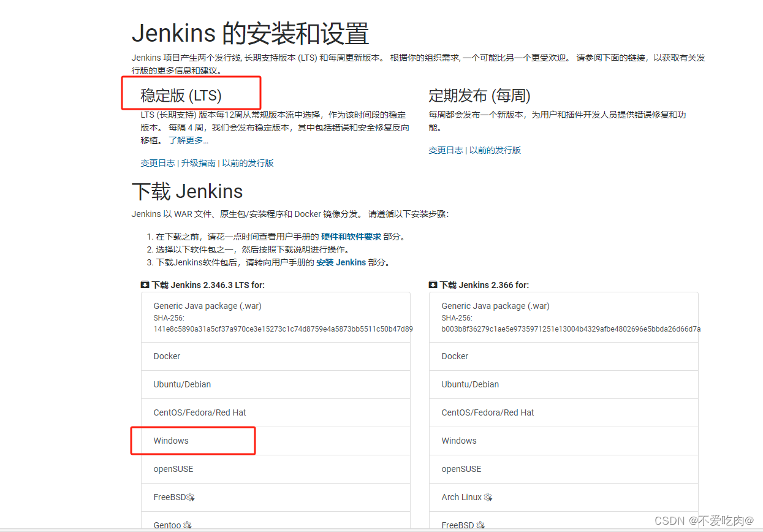Image resolution: width=763 pixels, height=532 pixels.
Task: Click the 下载 Jenkins 2.366 for: label
Action: click(484, 285)
